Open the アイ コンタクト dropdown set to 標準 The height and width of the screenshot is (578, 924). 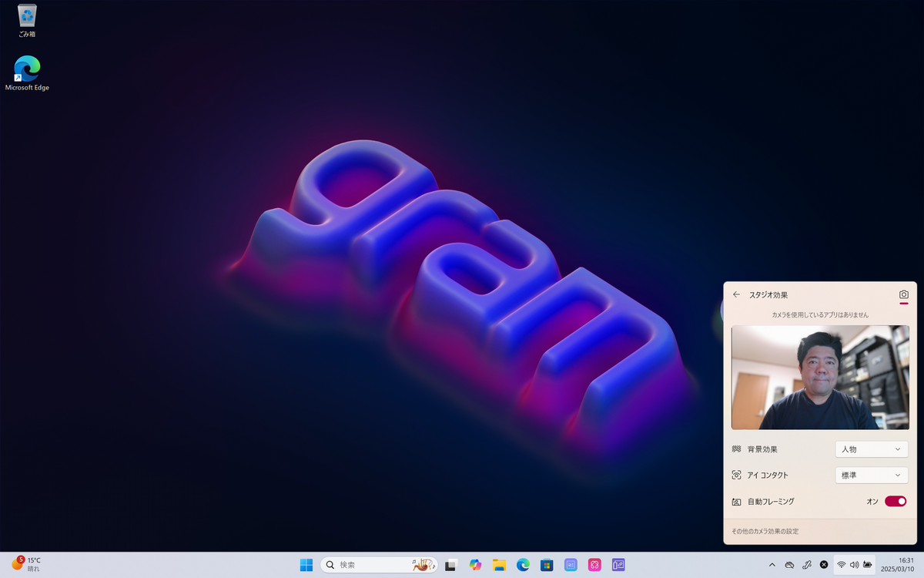pyautogui.click(x=872, y=476)
